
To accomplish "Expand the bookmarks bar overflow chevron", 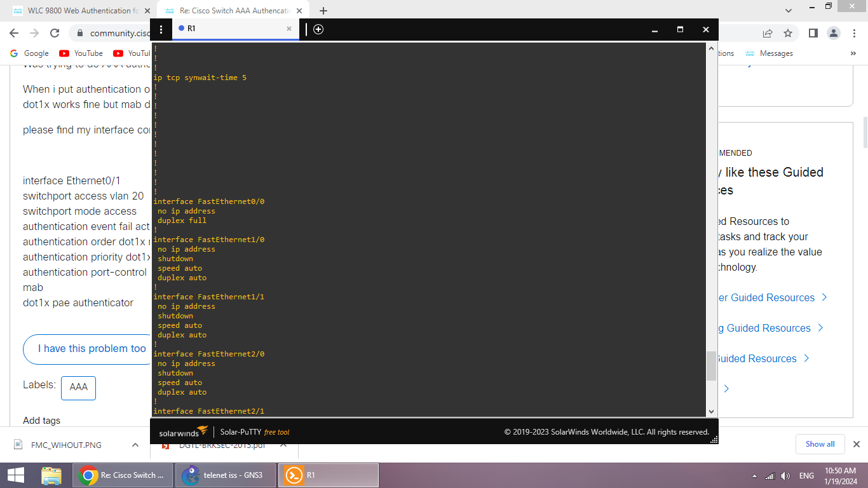I will (853, 53).
